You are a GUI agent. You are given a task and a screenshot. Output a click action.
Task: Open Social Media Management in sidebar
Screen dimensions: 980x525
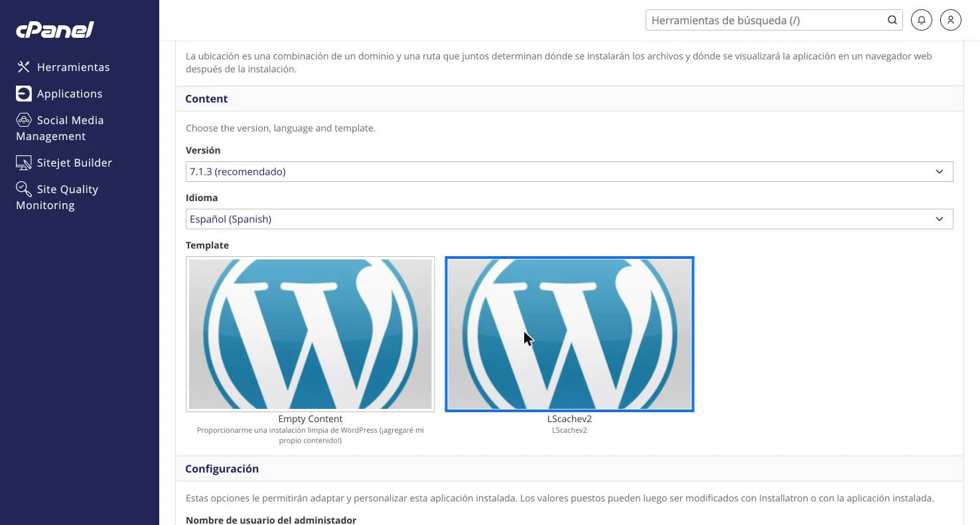click(60, 128)
